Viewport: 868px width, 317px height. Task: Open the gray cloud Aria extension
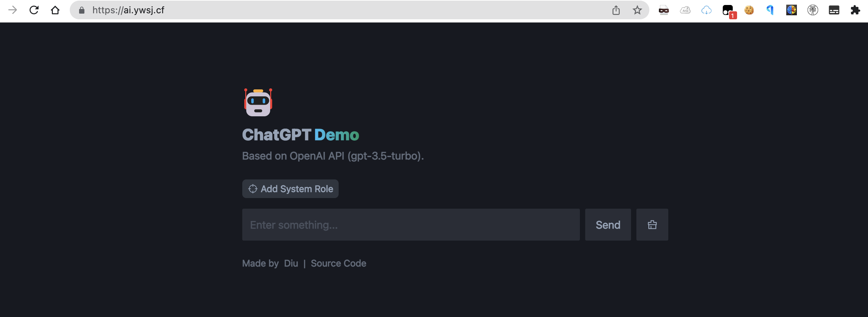click(685, 10)
